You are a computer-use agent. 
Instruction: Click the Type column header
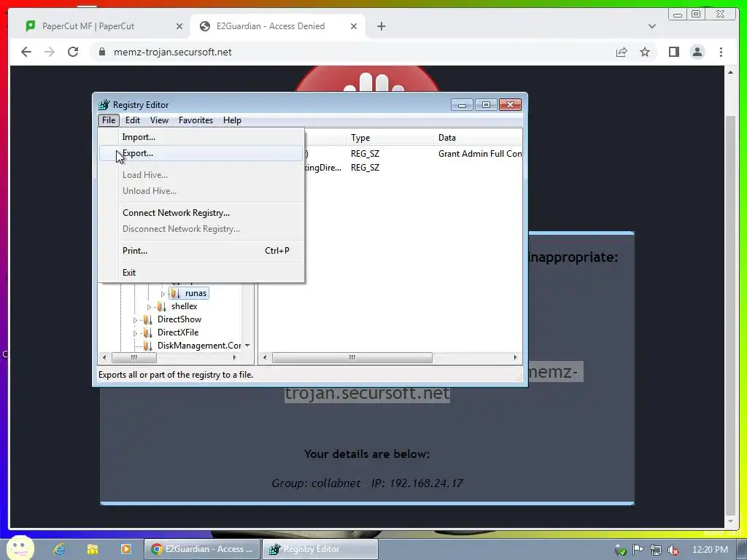pyautogui.click(x=390, y=138)
